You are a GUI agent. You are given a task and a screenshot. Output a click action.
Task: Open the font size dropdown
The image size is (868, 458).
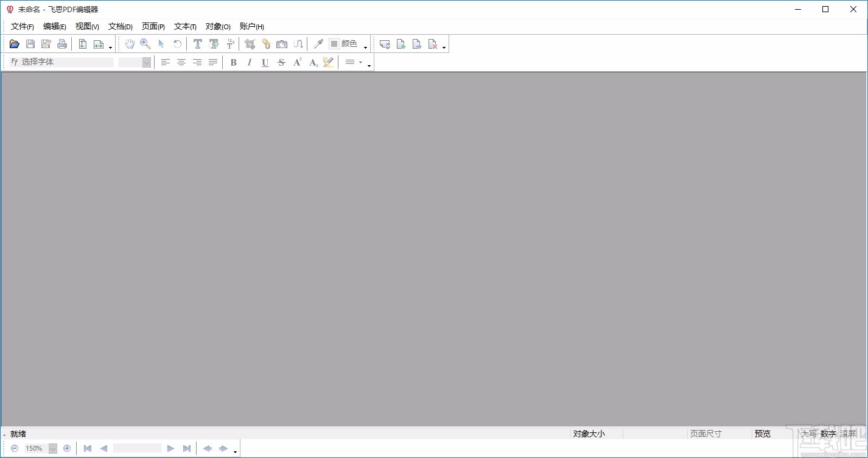point(147,62)
